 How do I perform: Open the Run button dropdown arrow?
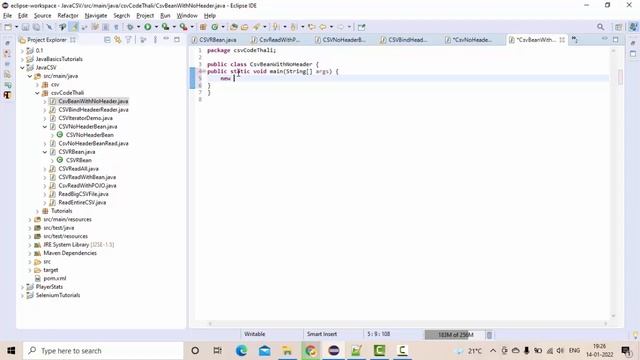point(156,27)
